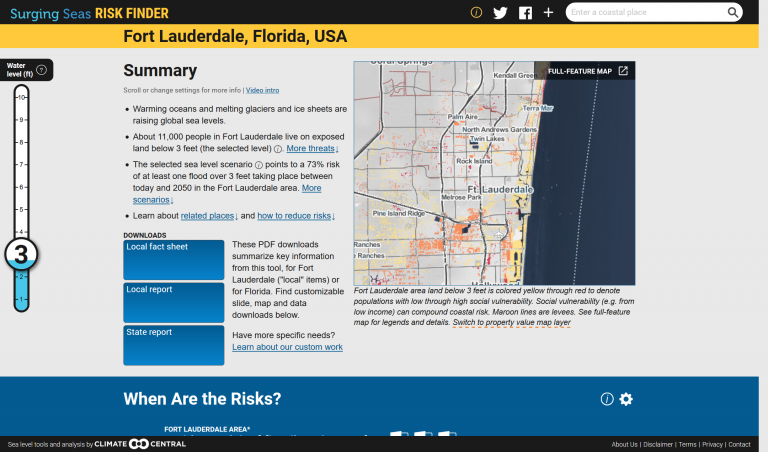
Task: Open Contact in footer menu
Action: [x=739, y=444]
